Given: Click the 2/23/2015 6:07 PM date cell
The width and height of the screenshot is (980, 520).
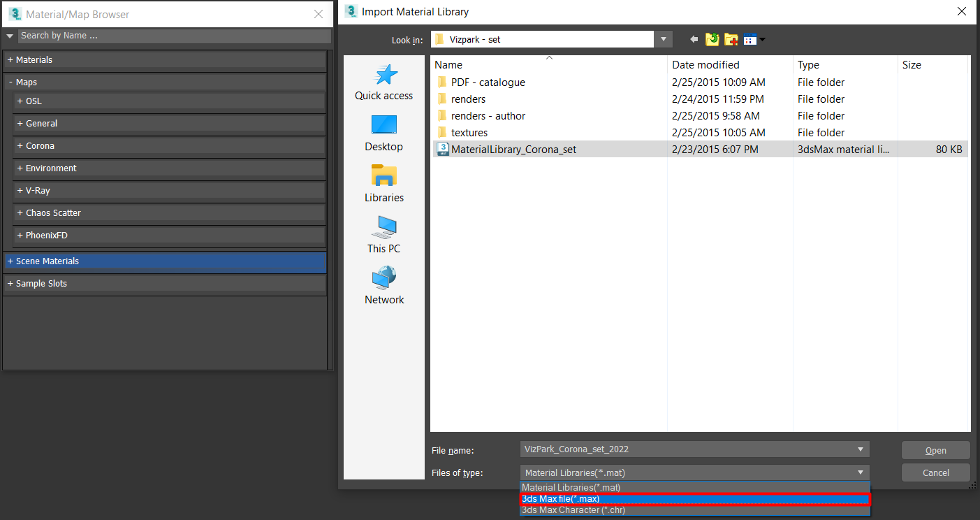Looking at the screenshot, I should [x=715, y=150].
